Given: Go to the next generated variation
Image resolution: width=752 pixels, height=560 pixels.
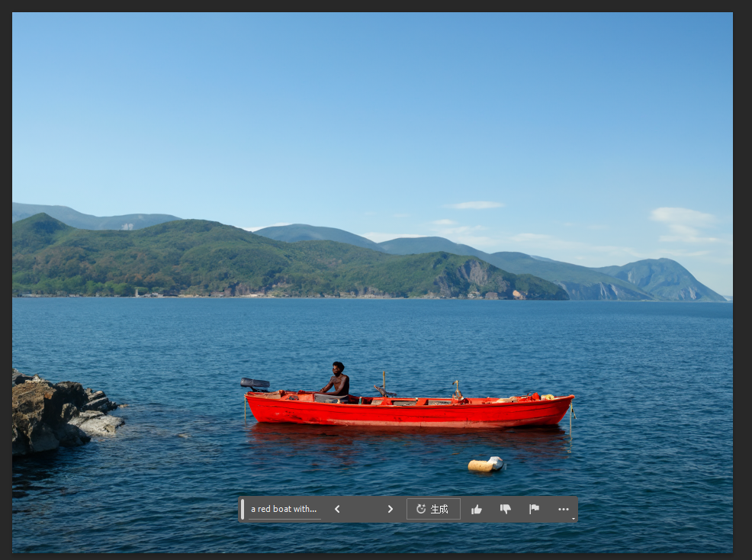Looking at the screenshot, I should [x=390, y=509].
